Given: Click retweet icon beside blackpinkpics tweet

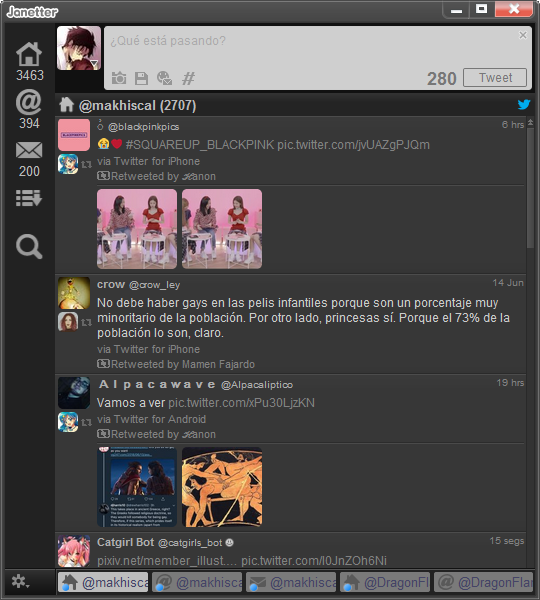Looking at the screenshot, I should click(x=86, y=165).
